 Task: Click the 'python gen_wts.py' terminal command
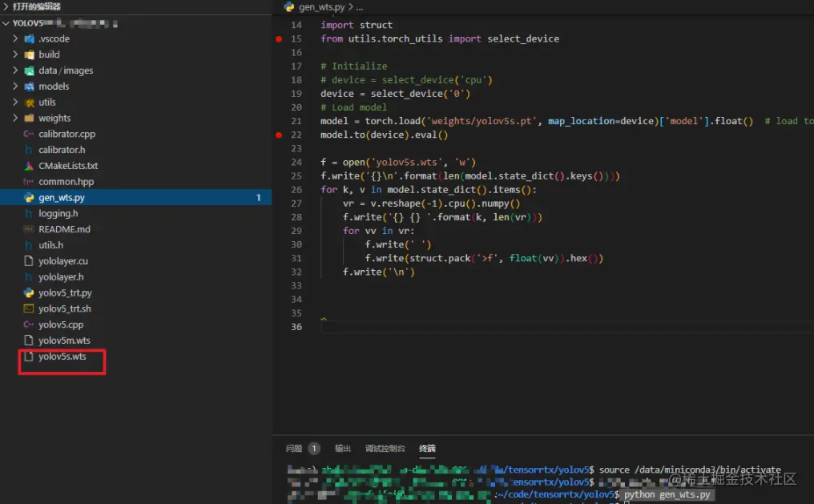pyautogui.click(x=667, y=494)
